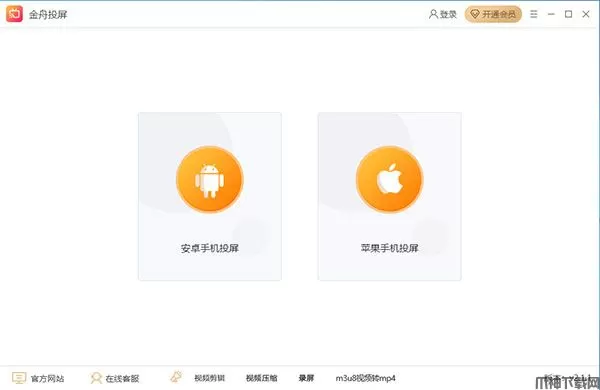Choose 苹果手机投屏 label
Image resolution: width=600 pixels, height=390 pixels.
tap(390, 248)
